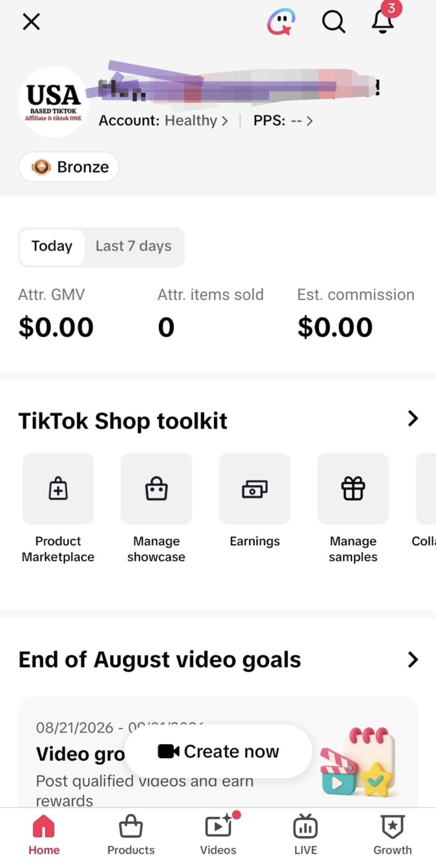436x868 pixels.
Task: Go to the Products tab
Action: (x=131, y=835)
